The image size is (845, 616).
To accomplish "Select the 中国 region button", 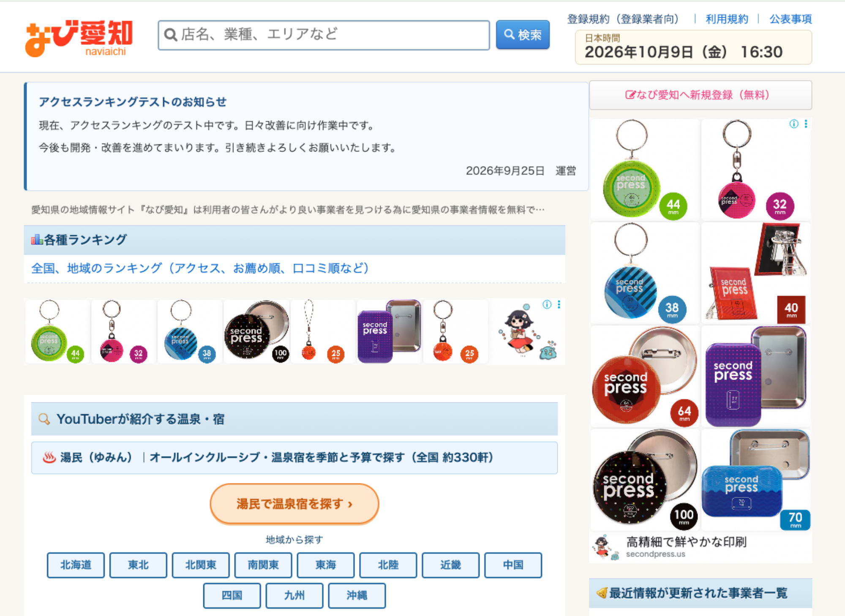I will 513,565.
